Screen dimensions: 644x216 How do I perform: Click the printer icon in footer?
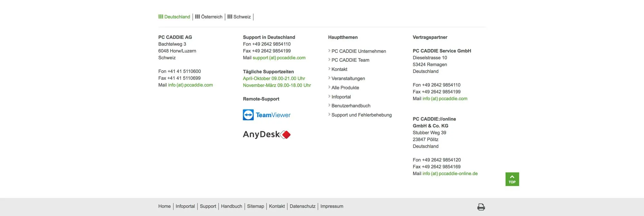click(481, 207)
